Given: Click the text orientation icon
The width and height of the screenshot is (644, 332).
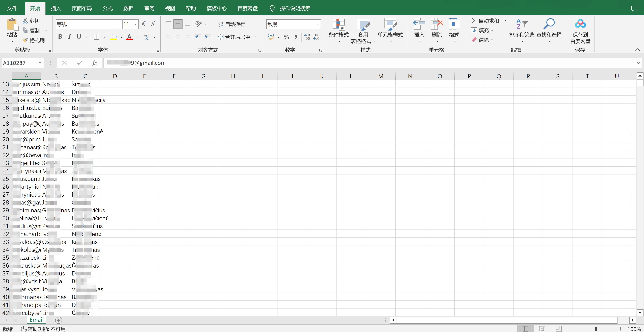Looking at the screenshot, I should coord(198,24).
